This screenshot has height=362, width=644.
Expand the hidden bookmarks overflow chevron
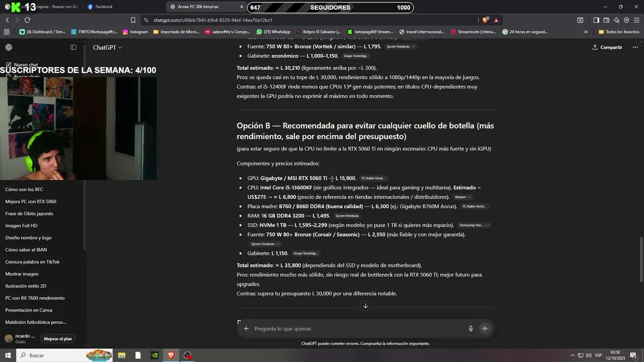tap(586, 32)
